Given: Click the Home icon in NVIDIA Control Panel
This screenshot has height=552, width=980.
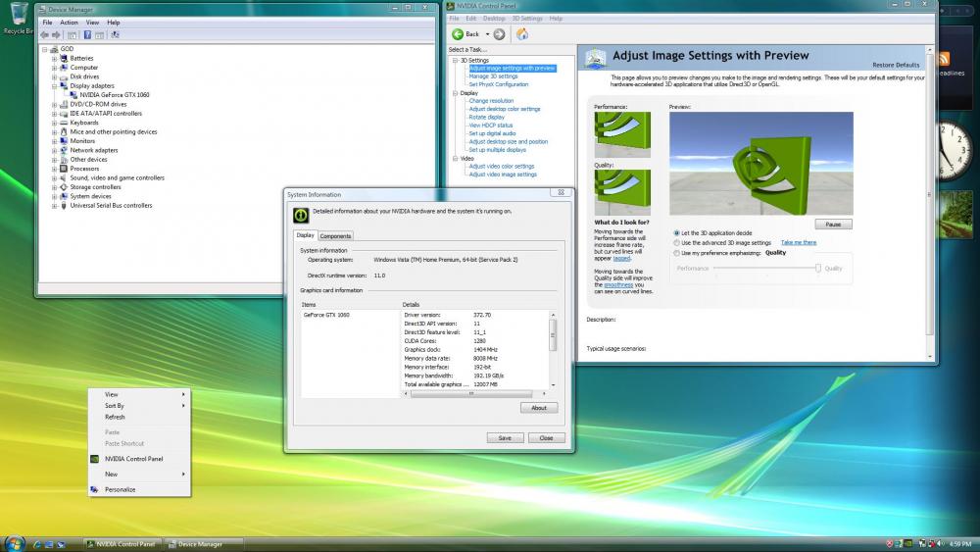Looking at the screenshot, I should coord(522,33).
